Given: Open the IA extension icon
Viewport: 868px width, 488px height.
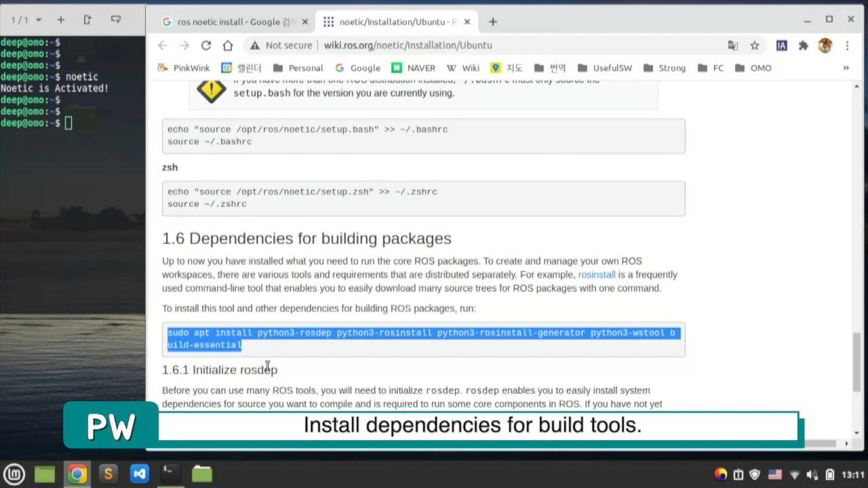Looking at the screenshot, I should [782, 45].
